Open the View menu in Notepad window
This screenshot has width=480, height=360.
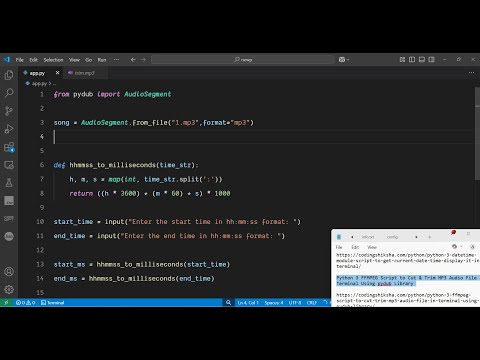pyautogui.click(x=372, y=247)
